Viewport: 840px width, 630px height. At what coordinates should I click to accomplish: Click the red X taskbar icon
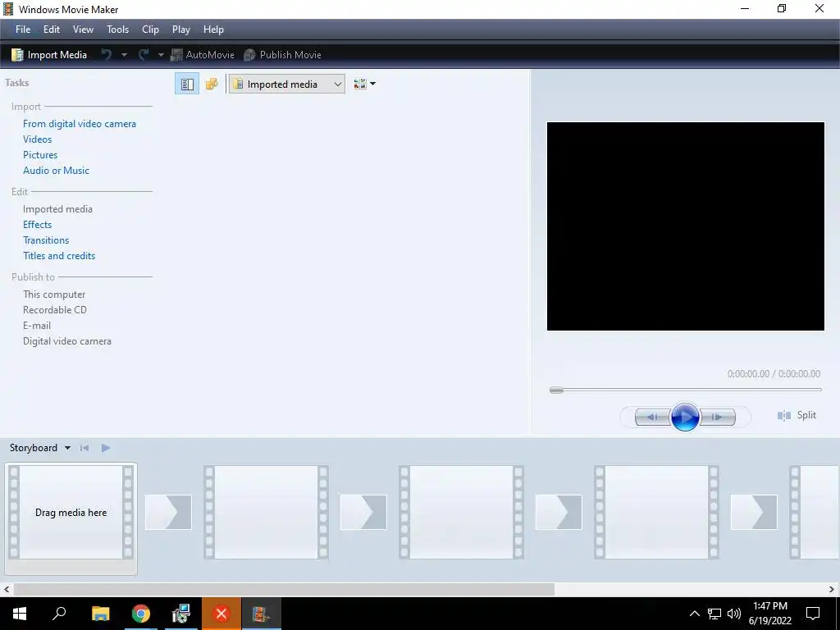pos(221,614)
